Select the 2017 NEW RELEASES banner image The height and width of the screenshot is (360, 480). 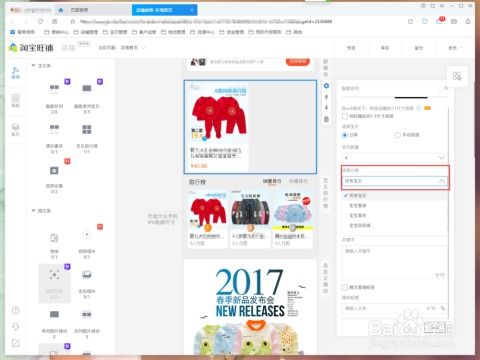point(250,307)
